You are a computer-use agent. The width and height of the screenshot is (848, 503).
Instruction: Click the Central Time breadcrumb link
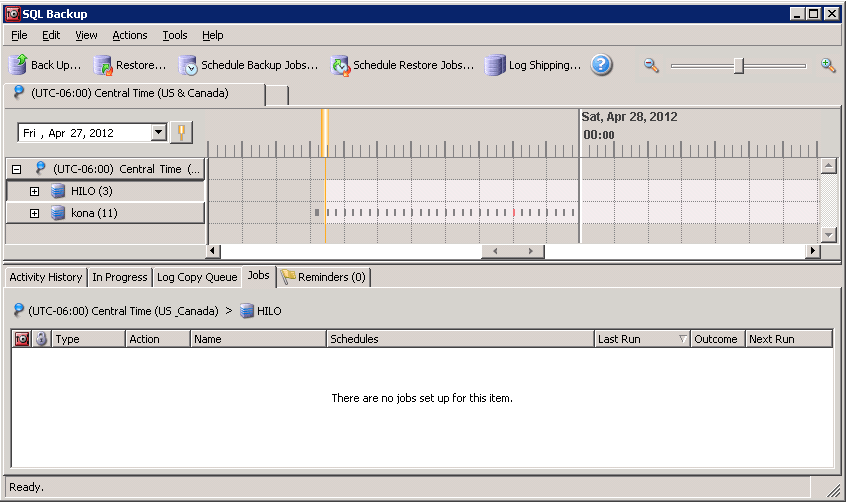pos(123,311)
